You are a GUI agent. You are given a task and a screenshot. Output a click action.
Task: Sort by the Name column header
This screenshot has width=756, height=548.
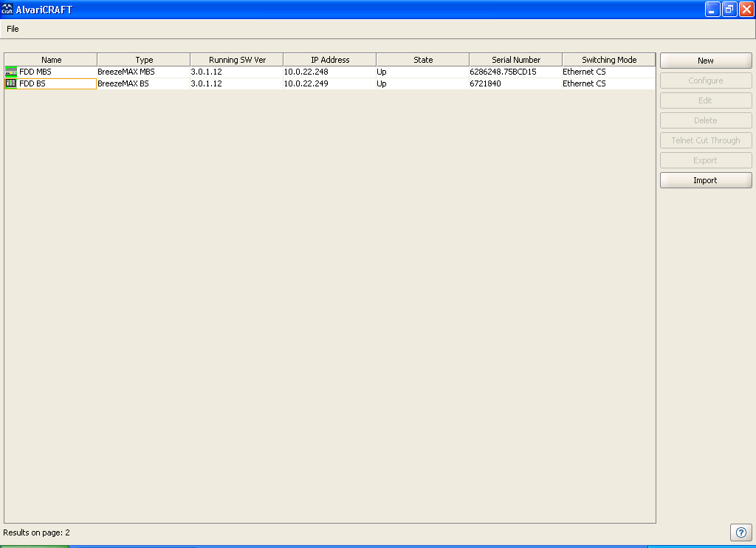pyautogui.click(x=51, y=60)
